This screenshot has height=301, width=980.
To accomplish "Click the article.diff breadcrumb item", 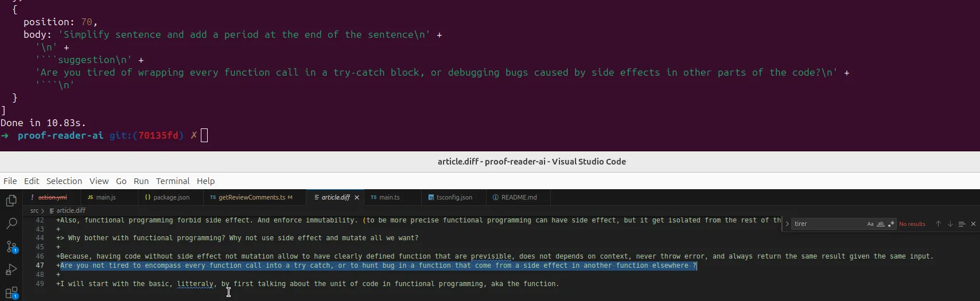I will (x=71, y=210).
